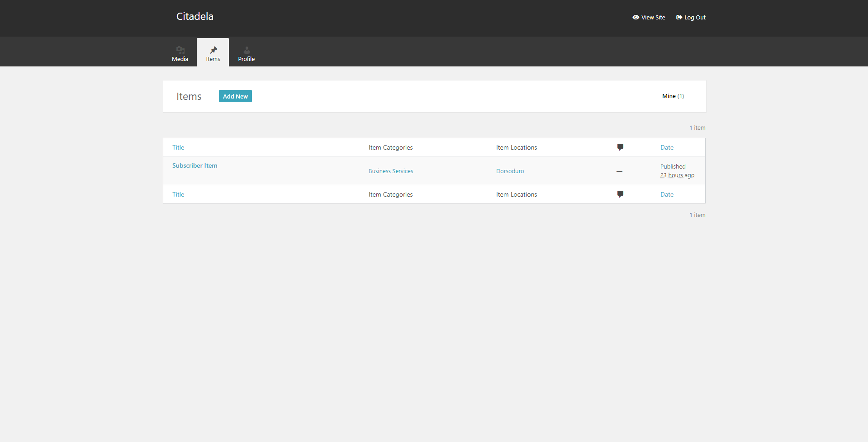The height and width of the screenshot is (442, 868).
Task: Click Item Locations header column text
Action: 517,147
